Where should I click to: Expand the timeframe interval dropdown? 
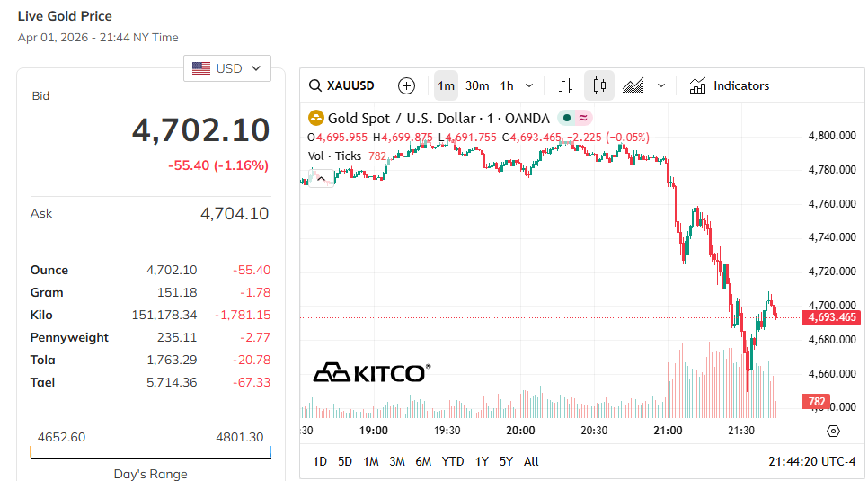pyautogui.click(x=529, y=86)
